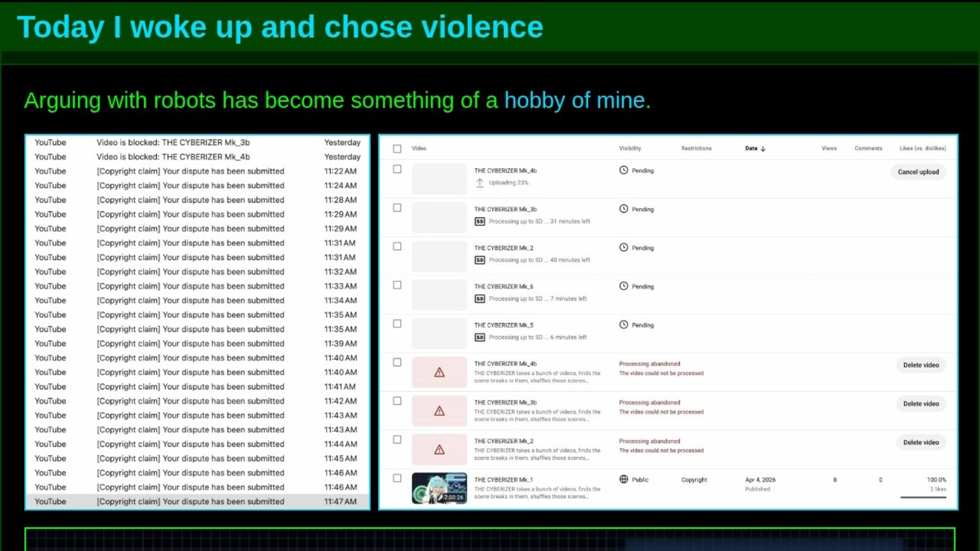
Task: Open the THE CYBERIZER Mk_1 title link
Action: pos(503,480)
